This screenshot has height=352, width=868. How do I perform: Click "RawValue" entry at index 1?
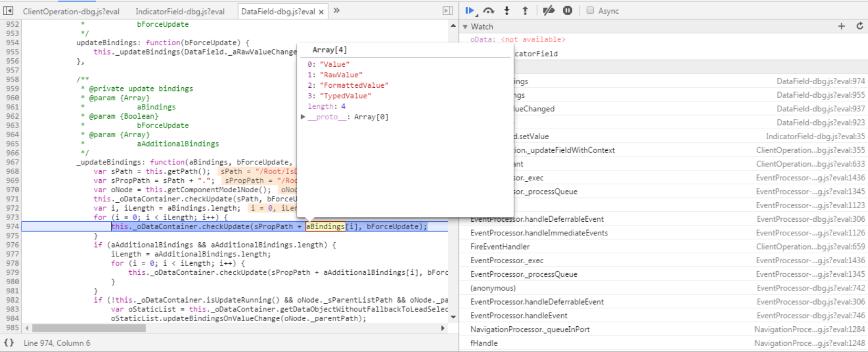(335, 75)
